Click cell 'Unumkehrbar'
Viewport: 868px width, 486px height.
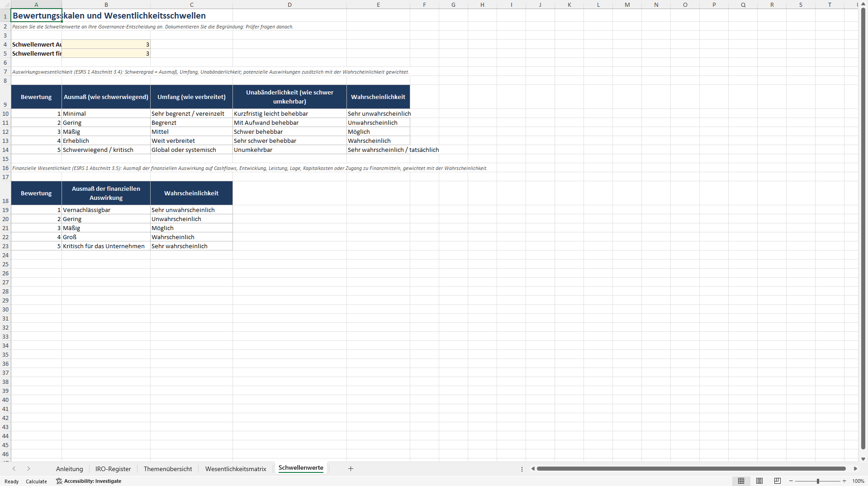pos(289,150)
